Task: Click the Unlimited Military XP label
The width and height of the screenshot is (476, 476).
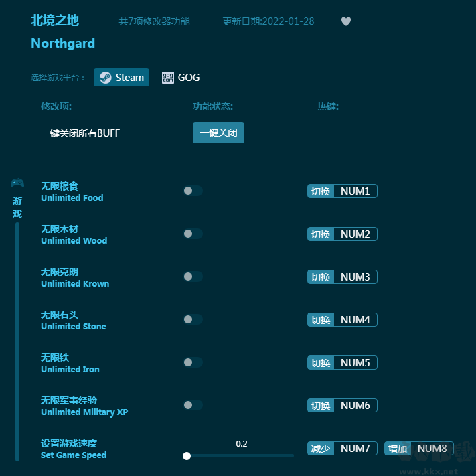Action: (84, 412)
